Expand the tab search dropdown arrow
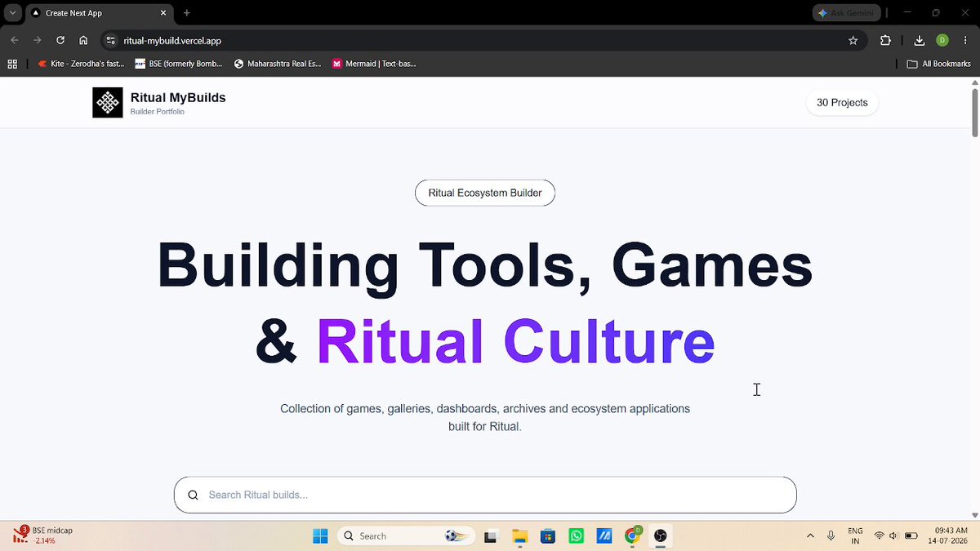Viewport: 980px width, 551px height. (x=13, y=13)
